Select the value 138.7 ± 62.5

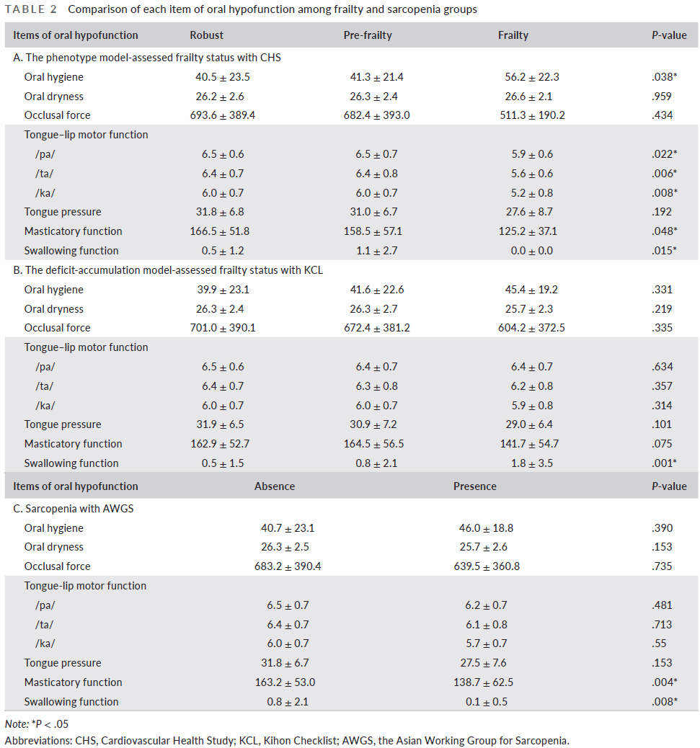483,682
